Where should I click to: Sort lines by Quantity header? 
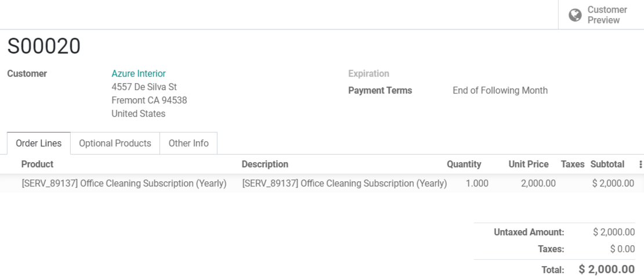pyautogui.click(x=464, y=164)
